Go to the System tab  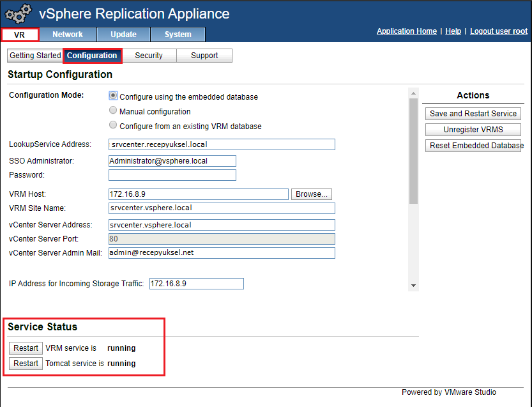178,35
